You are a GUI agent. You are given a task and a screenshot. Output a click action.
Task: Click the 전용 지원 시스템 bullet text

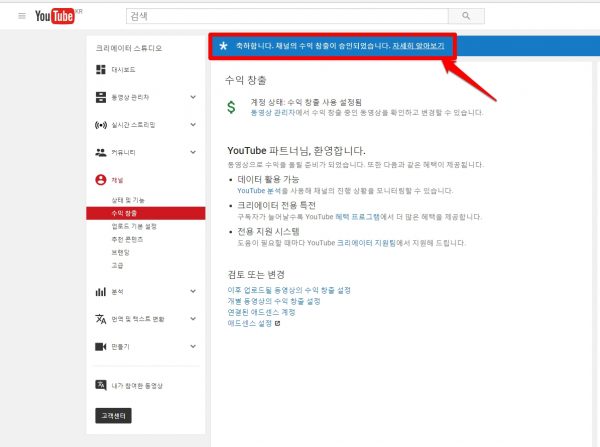[x=268, y=231]
